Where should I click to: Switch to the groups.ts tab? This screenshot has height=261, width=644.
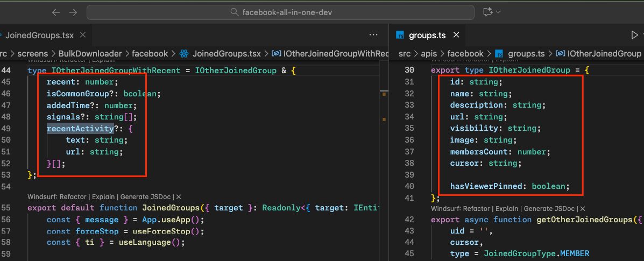[x=427, y=36]
